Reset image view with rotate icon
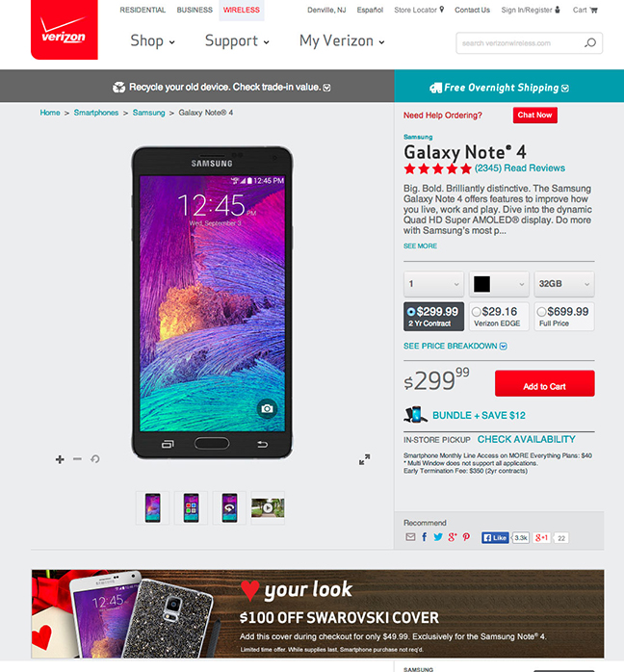 (95, 459)
